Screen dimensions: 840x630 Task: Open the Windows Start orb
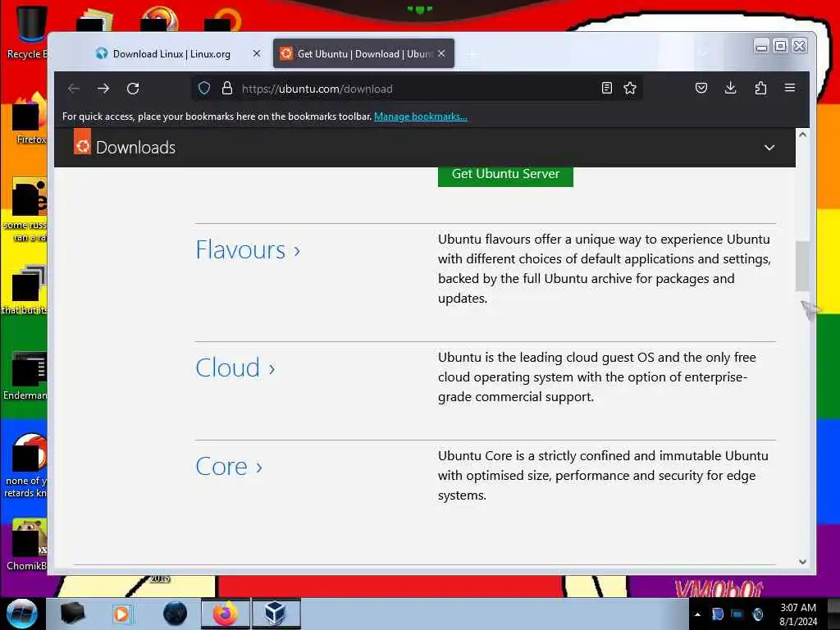[x=22, y=614]
